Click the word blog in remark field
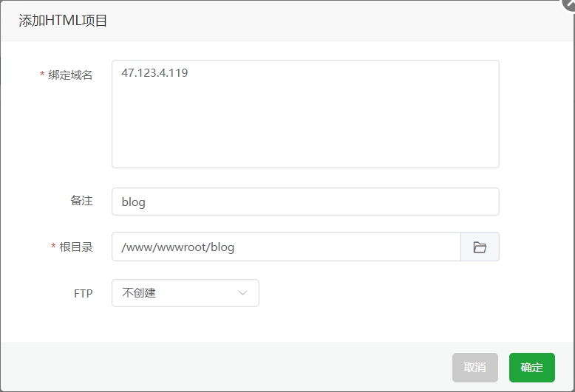 133,202
